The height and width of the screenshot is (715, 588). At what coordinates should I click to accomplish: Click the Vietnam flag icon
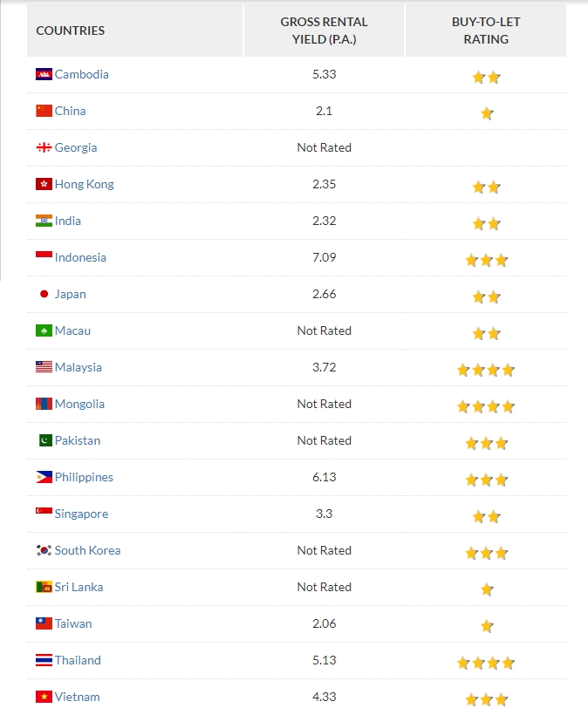click(x=44, y=697)
